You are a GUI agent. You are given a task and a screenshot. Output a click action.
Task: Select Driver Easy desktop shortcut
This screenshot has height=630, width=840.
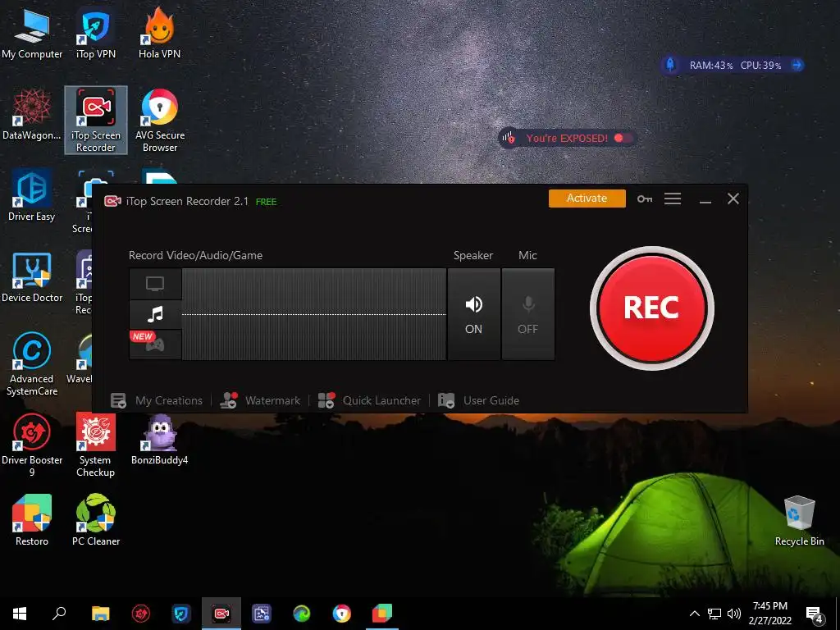click(32, 196)
